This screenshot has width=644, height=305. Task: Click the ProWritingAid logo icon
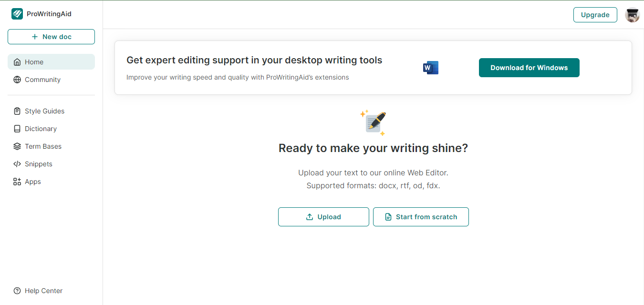[17, 14]
